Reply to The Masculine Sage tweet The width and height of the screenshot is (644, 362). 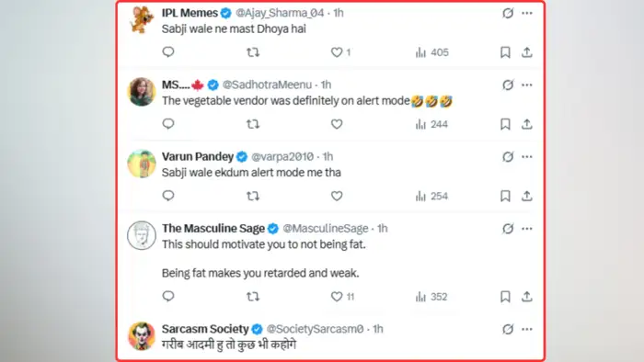(x=168, y=296)
